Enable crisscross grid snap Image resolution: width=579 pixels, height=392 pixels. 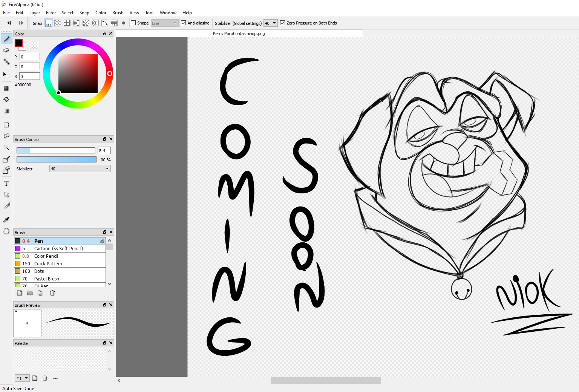[x=67, y=23]
